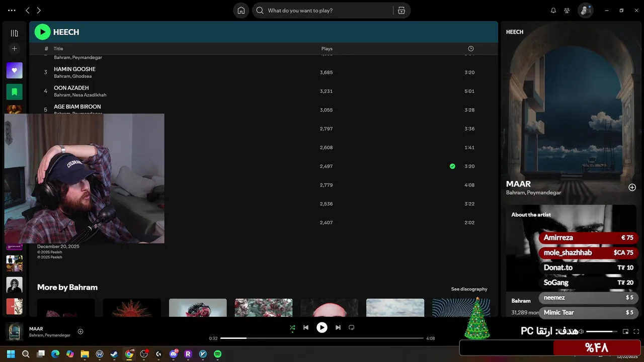Sort tracks by Title column

tap(58, 49)
